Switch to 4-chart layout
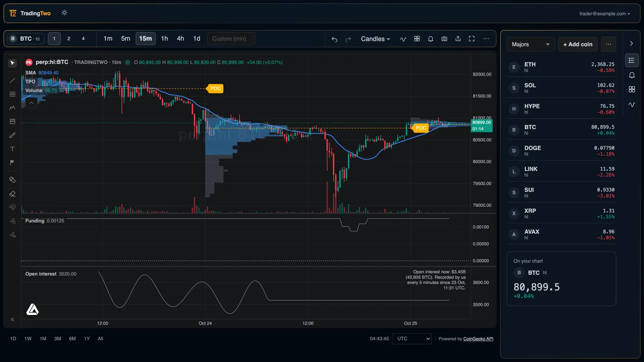This screenshot has height=362, width=644. coord(83,39)
